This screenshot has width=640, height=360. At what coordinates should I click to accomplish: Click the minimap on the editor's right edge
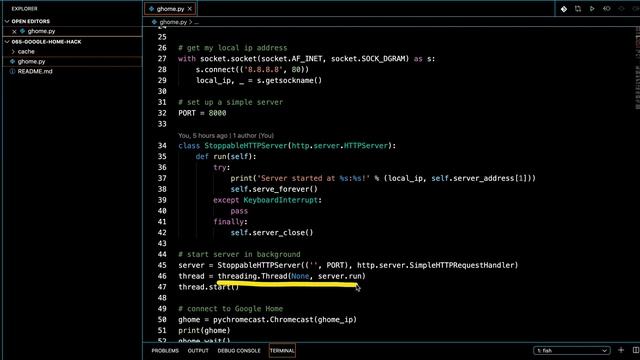[637, 67]
